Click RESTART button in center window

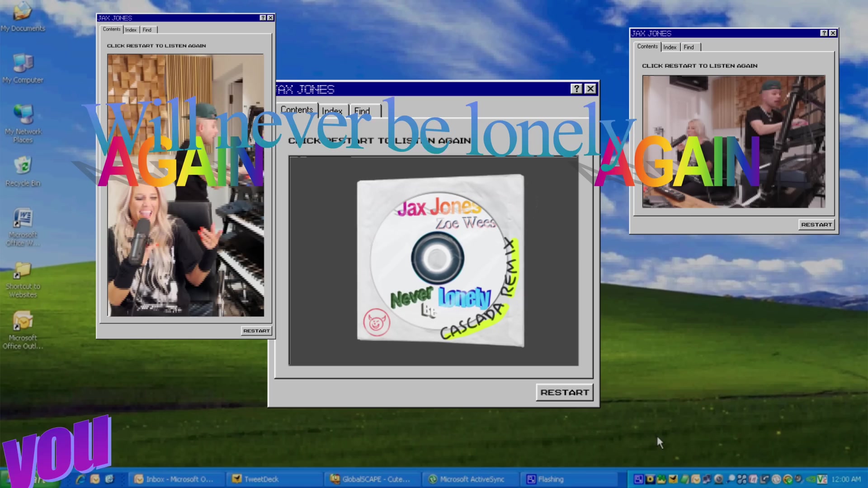click(x=565, y=392)
